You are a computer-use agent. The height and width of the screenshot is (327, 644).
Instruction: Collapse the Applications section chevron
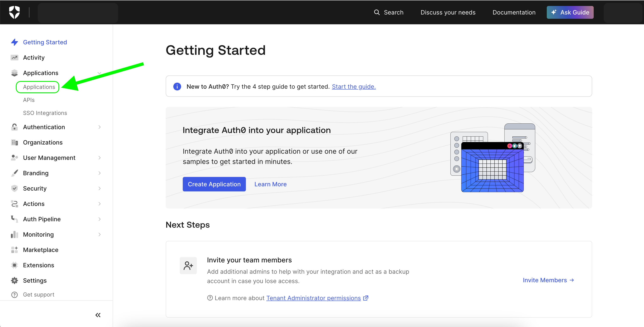point(99,73)
